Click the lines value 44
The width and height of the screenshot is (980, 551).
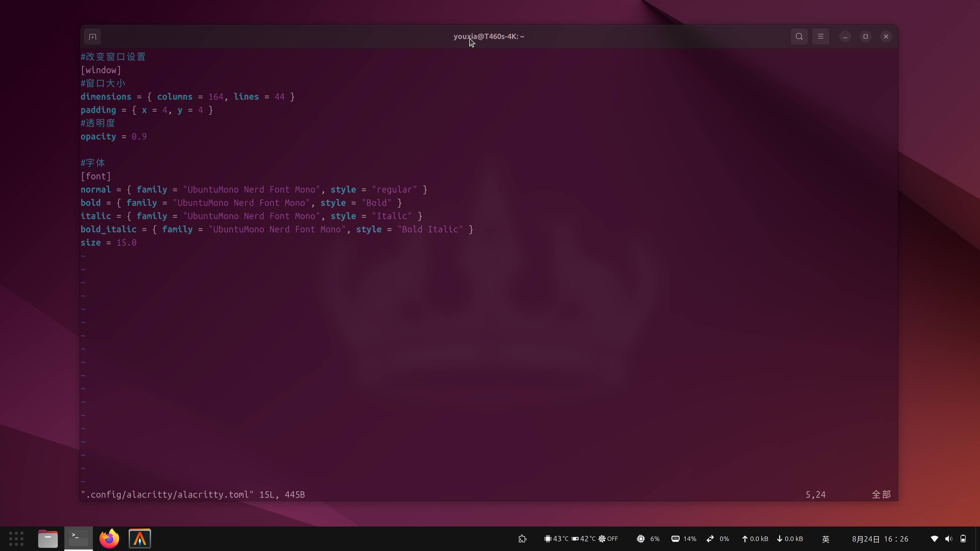(x=280, y=97)
